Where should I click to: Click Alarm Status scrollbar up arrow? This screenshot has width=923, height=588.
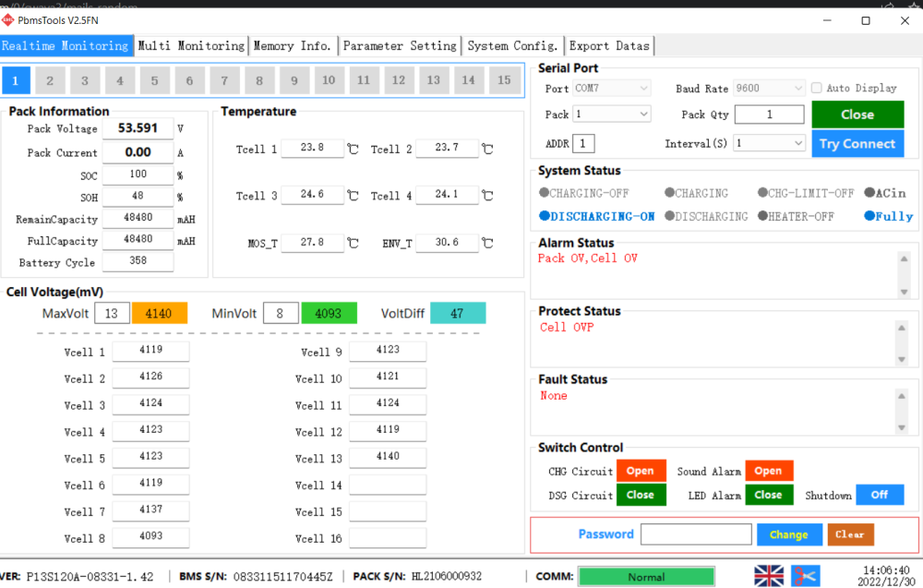905,258
